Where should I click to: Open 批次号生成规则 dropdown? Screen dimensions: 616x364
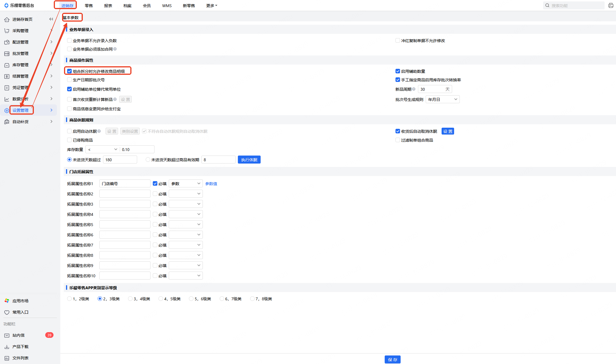tap(442, 99)
